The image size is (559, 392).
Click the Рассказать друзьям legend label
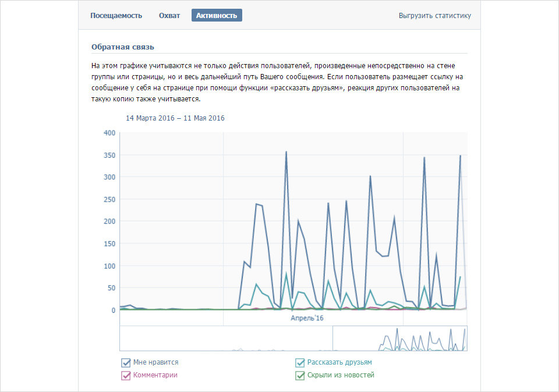click(x=339, y=362)
